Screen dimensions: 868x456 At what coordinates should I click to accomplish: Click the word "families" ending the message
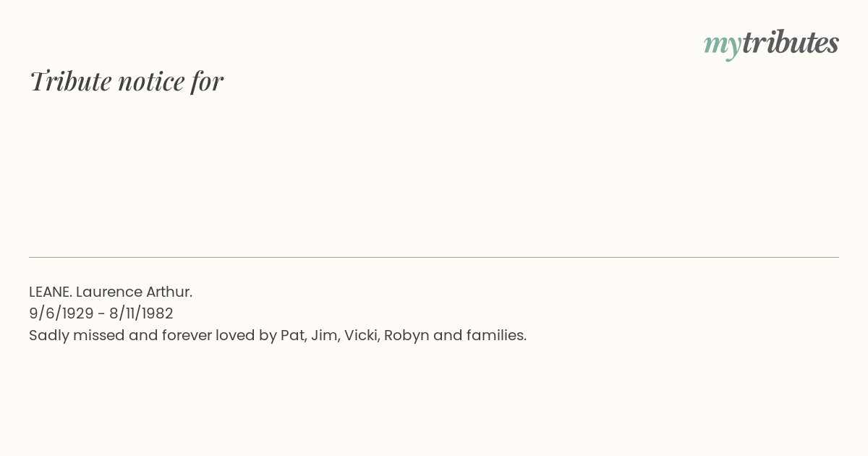[495, 335]
